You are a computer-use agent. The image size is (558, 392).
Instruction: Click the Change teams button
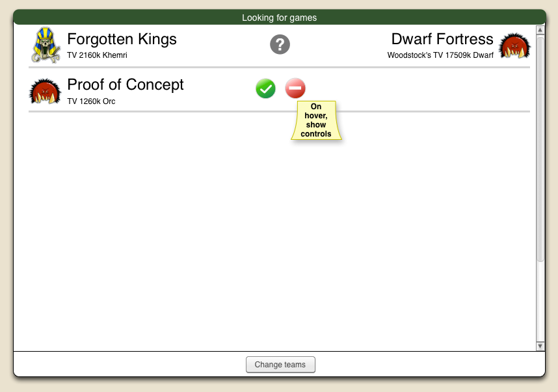point(280,365)
